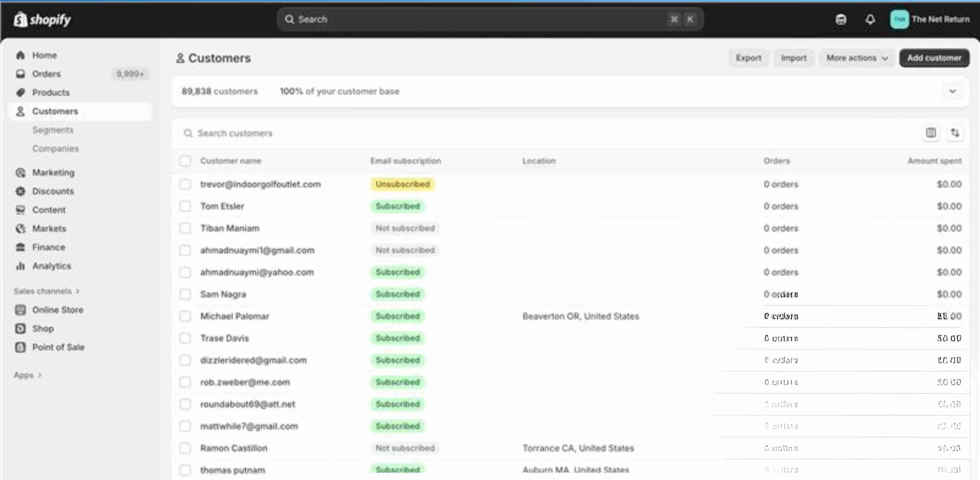Click the Search customers magnifier icon
Screen dimensions: 980x480
pyautogui.click(x=188, y=133)
